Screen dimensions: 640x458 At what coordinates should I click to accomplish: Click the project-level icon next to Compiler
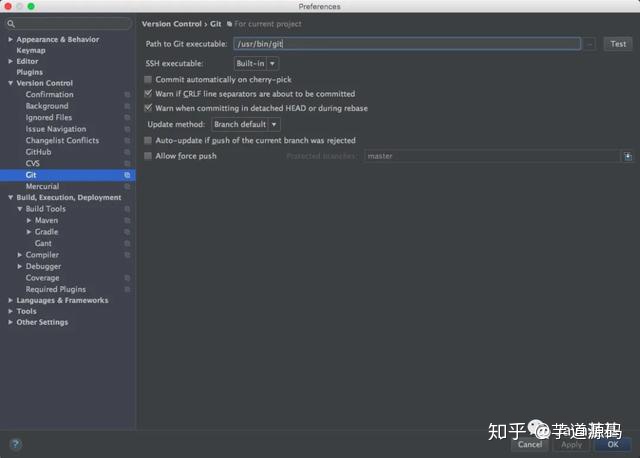pyautogui.click(x=127, y=255)
